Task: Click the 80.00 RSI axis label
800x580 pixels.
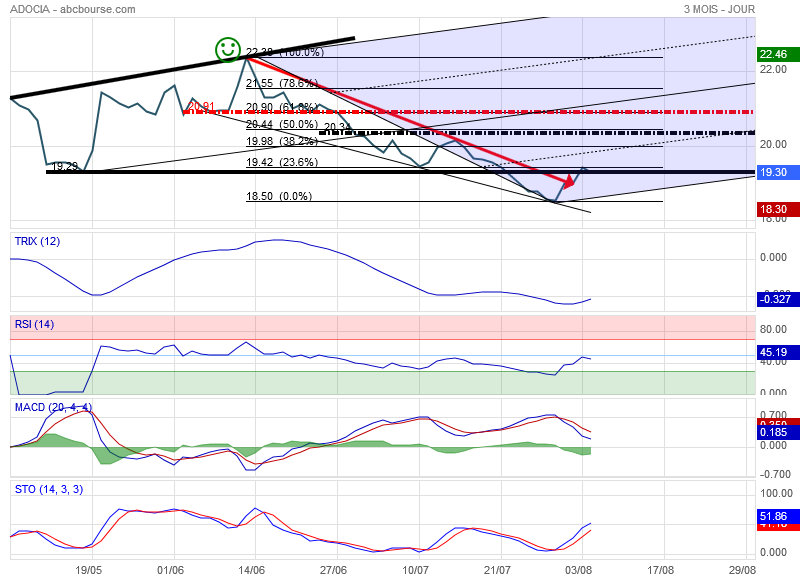Action: click(x=773, y=330)
